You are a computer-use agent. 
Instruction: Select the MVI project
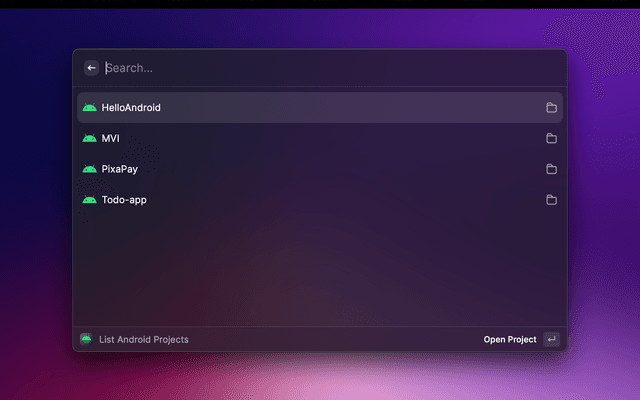click(111, 139)
